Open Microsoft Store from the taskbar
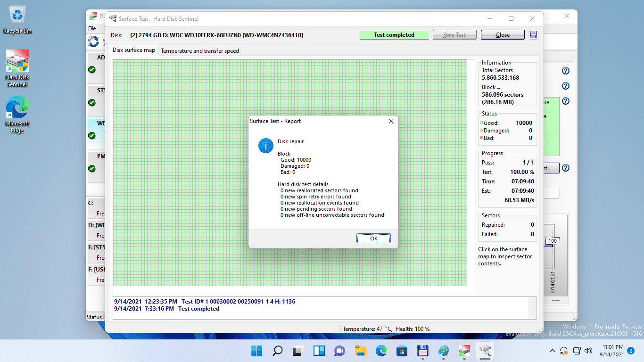 [402, 351]
